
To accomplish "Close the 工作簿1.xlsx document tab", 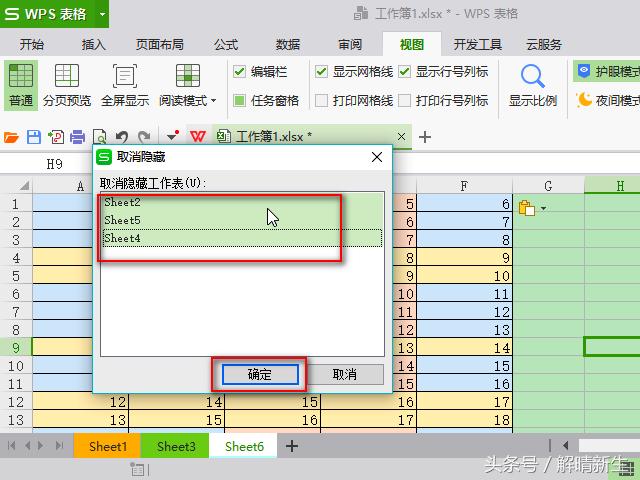I will (x=401, y=136).
